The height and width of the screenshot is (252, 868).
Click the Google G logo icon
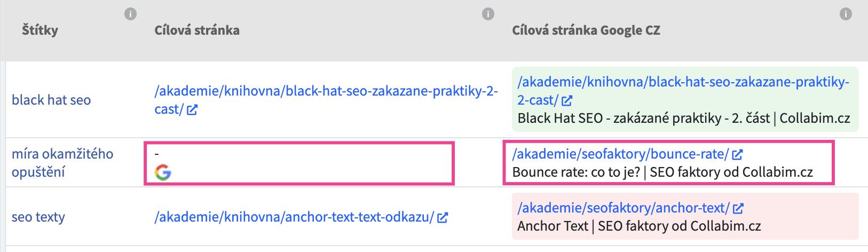tap(163, 172)
